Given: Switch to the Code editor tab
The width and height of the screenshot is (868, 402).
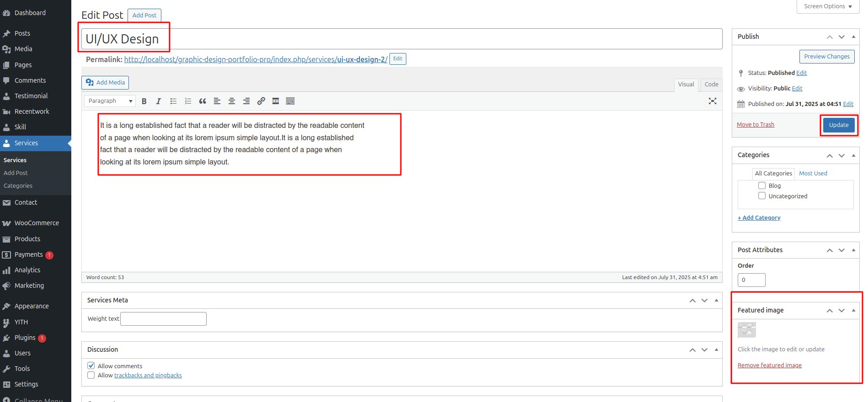Looking at the screenshot, I should 711,85.
